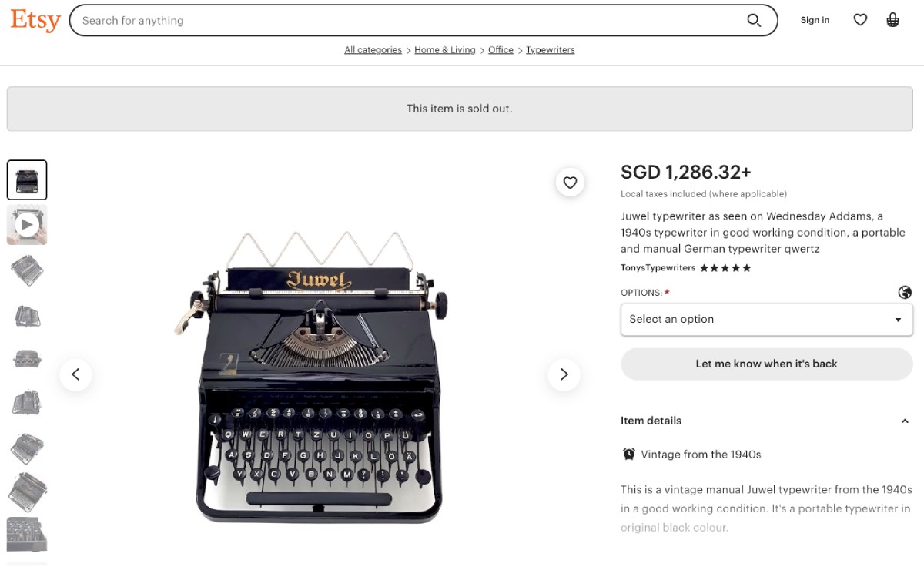924x567 pixels.
Task: Go to All categories breadcrumb
Action: click(x=373, y=50)
